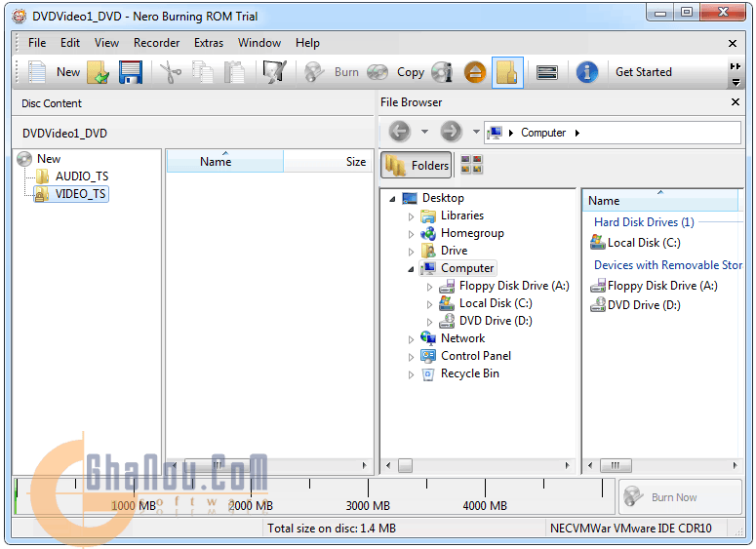Open the forward history dropdown arrow
Screen dimensions: 756x549
[x=476, y=131]
